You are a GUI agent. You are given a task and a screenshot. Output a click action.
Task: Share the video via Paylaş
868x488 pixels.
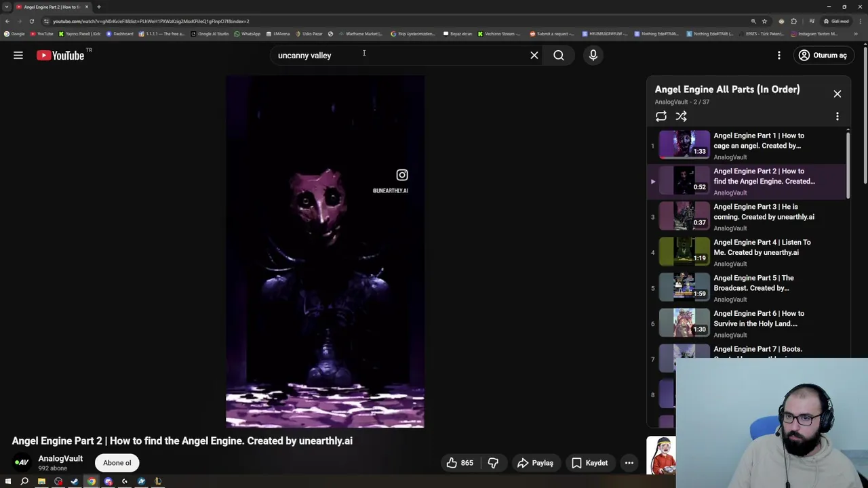coord(535,463)
